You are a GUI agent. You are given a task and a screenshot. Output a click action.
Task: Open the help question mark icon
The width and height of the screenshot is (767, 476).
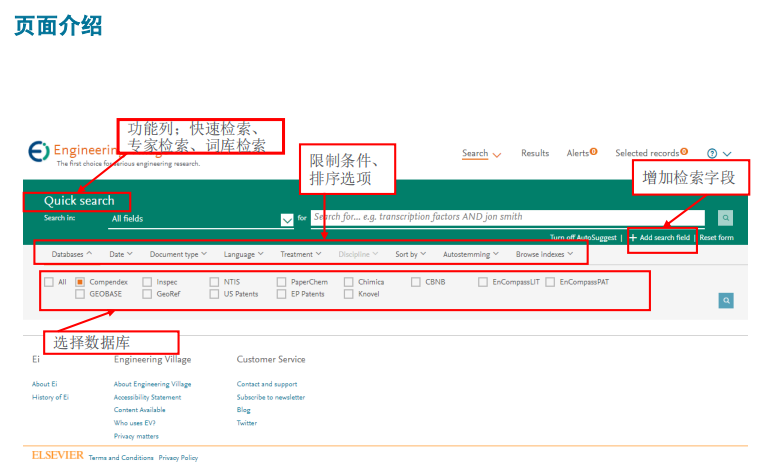pyautogui.click(x=712, y=154)
